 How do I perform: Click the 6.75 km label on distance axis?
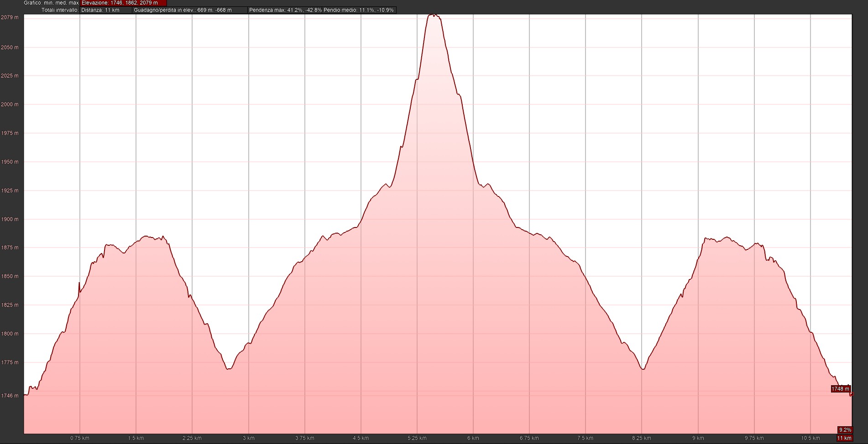tap(529, 438)
